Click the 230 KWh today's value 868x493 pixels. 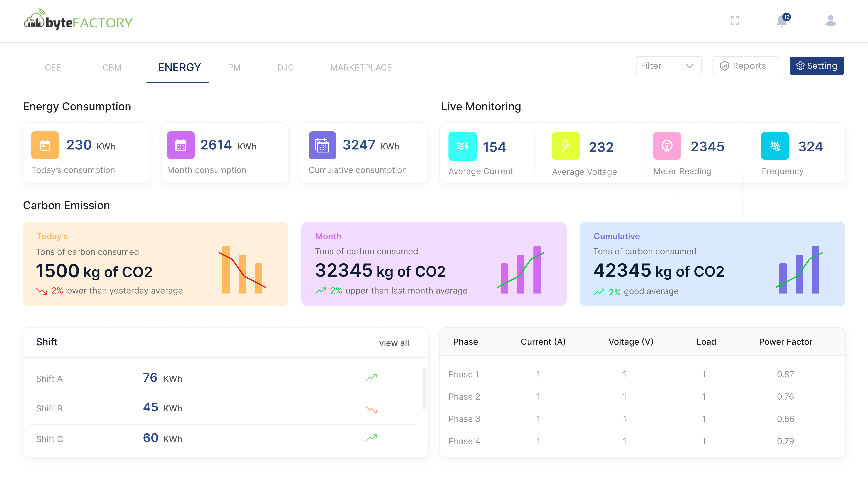tap(91, 145)
